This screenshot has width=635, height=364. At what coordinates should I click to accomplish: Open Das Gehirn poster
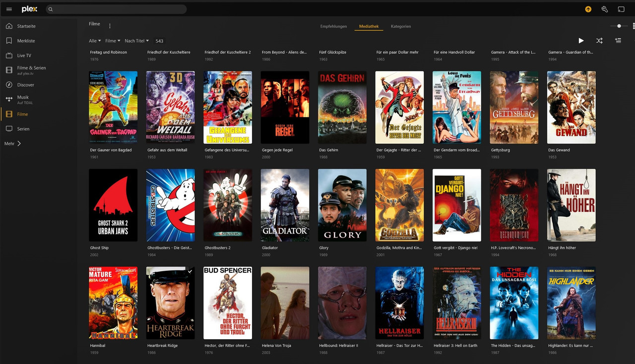342,107
